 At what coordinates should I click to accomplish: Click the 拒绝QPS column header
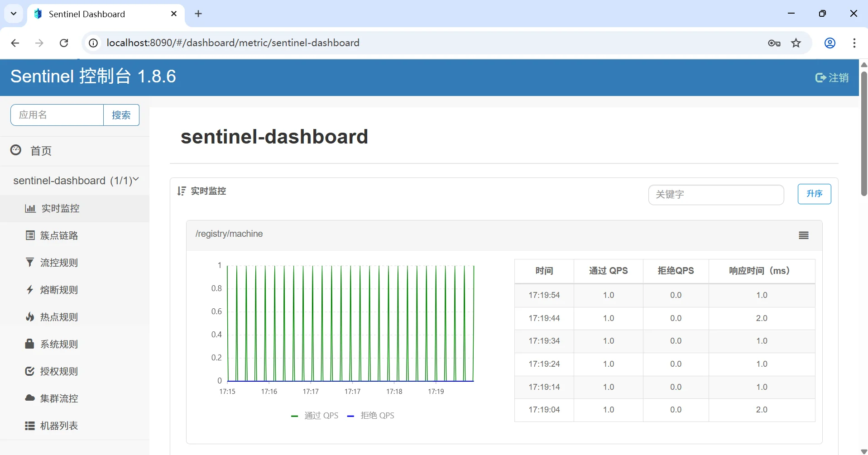676,271
